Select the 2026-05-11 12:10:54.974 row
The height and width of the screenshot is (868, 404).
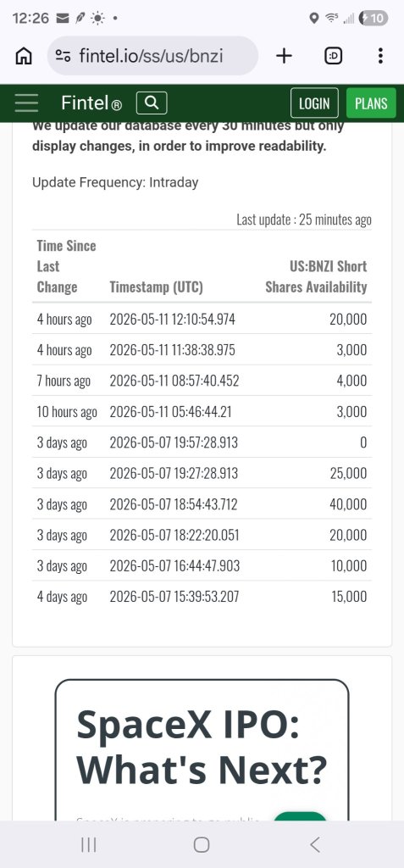click(202, 319)
